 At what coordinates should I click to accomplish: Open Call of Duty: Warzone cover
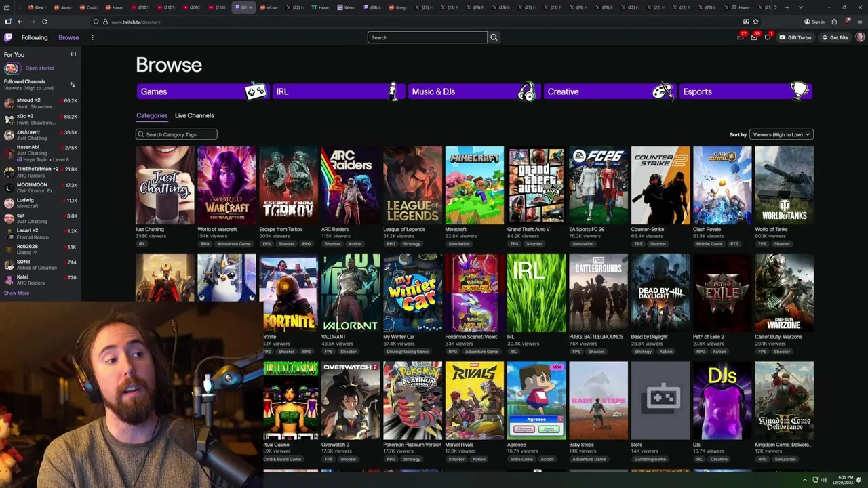click(784, 293)
